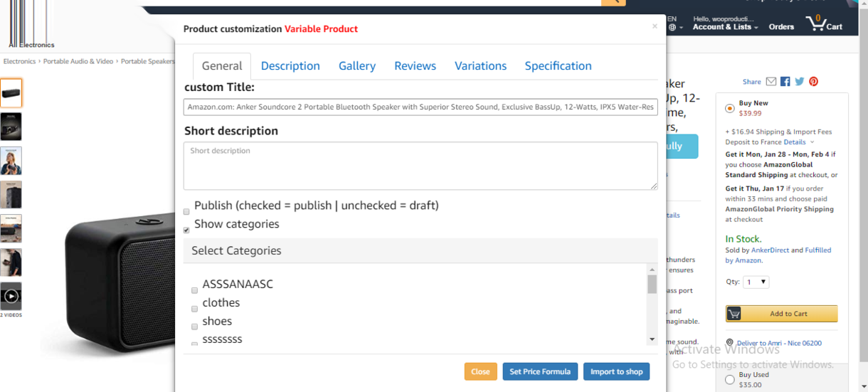The width and height of the screenshot is (868, 392).
Task: Share by email envelope icon
Action: pyautogui.click(x=771, y=82)
